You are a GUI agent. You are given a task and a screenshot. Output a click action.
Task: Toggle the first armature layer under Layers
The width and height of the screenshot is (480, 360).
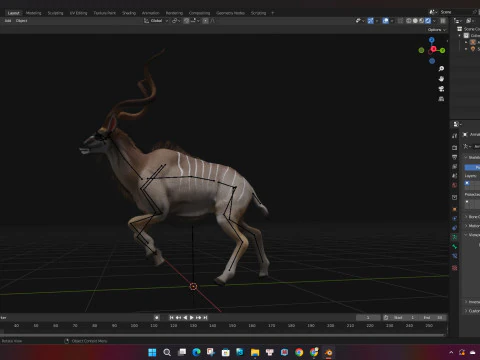467,183
